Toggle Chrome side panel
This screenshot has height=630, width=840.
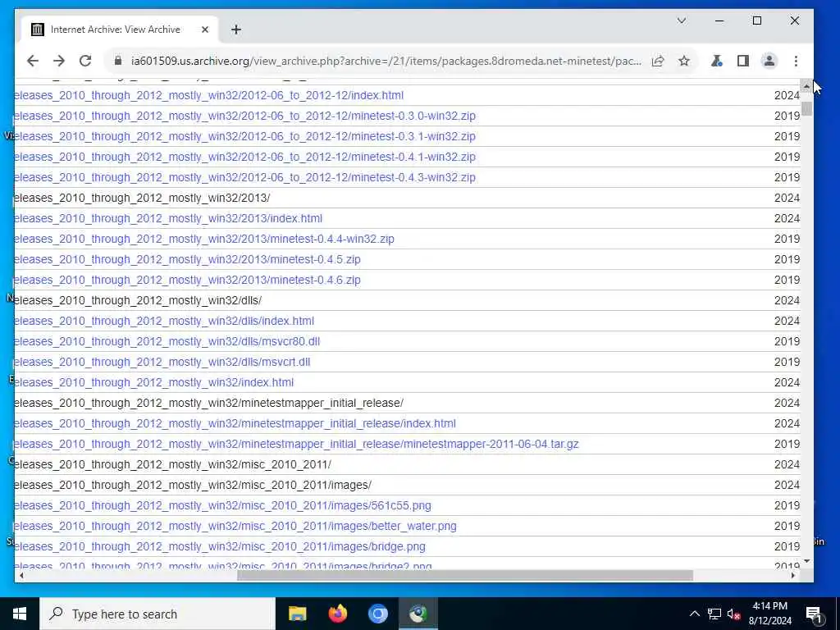[x=743, y=61]
